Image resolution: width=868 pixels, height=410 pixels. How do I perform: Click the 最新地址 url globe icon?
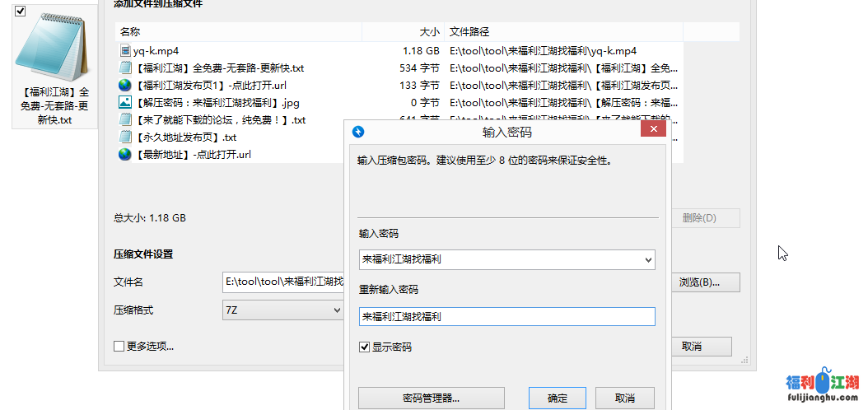pyautogui.click(x=125, y=154)
